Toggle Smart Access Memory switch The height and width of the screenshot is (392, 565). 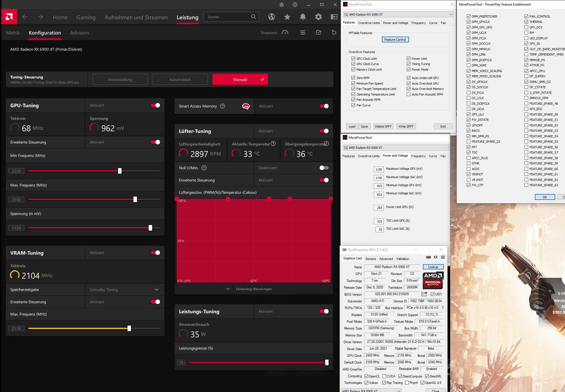(x=324, y=106)
